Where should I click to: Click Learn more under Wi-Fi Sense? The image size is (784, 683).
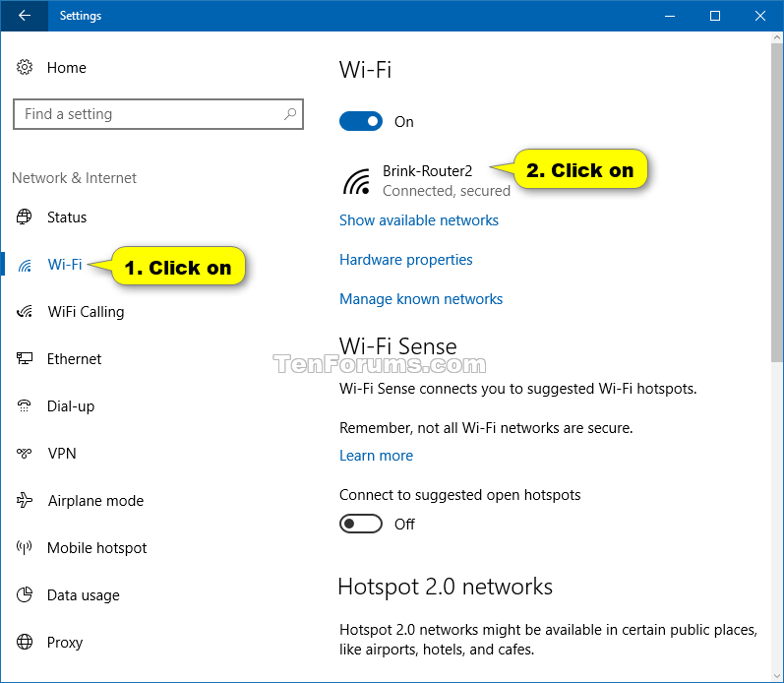click(x=376, y=456)
